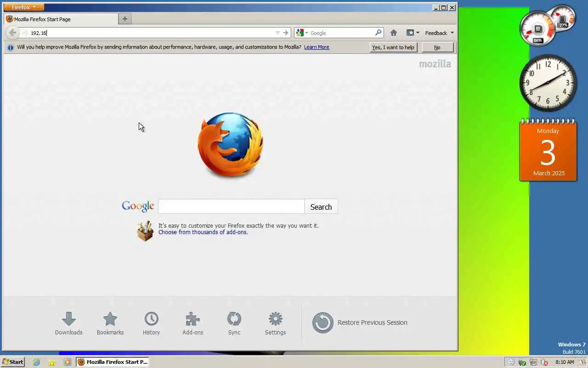Click the magnifying glass search icon

click(378, 33)
